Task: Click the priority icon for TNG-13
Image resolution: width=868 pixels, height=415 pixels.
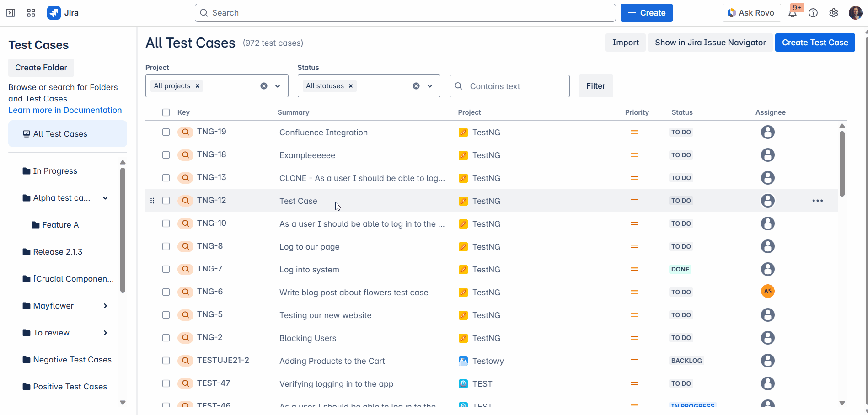Action: click(x=634, y=178)
